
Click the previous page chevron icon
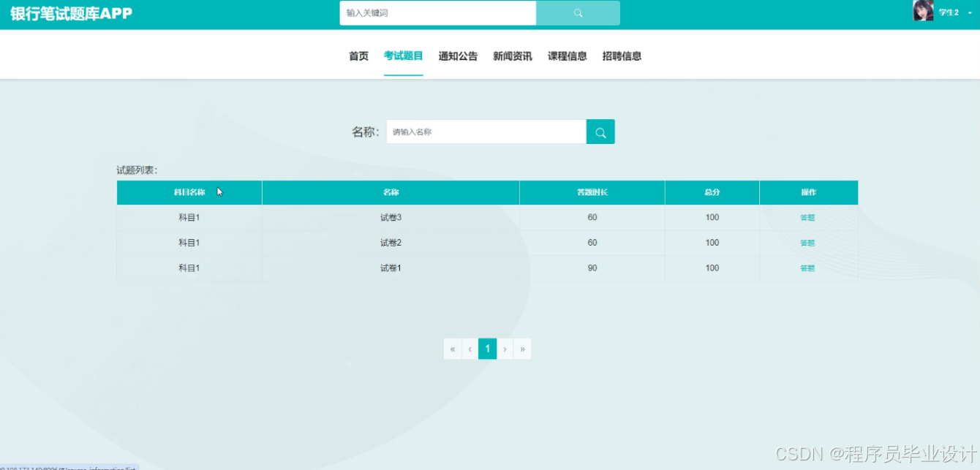[x=470, y=349]
